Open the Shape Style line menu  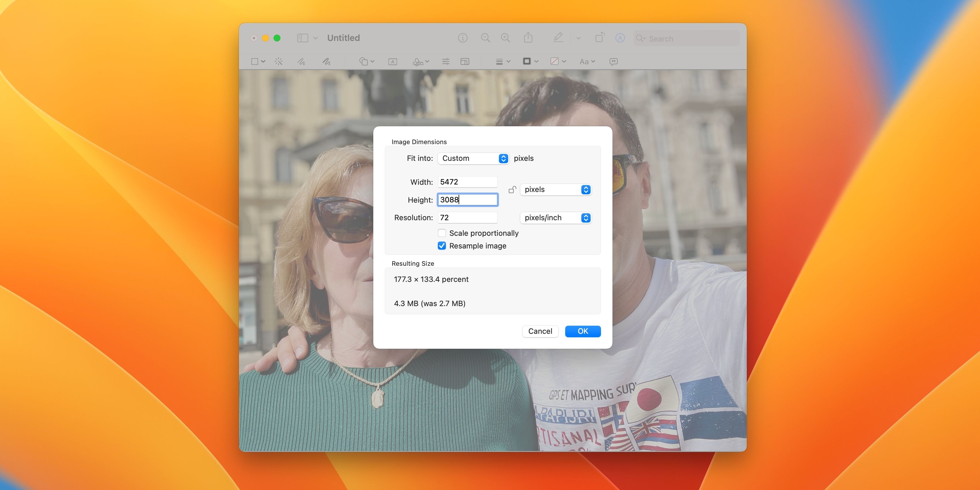point(503,62)
